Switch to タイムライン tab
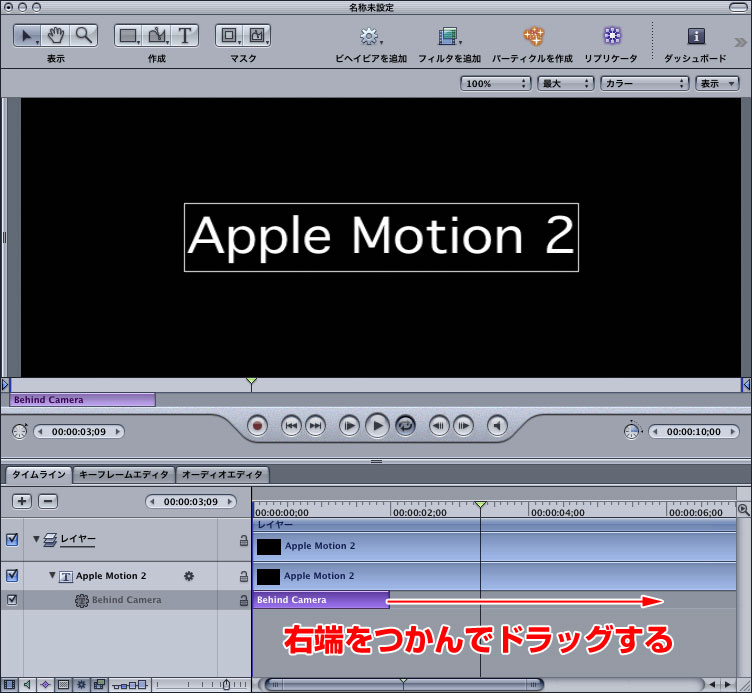Image resolution: width=752 pixels, height=693 pixels. coord(39,474)
